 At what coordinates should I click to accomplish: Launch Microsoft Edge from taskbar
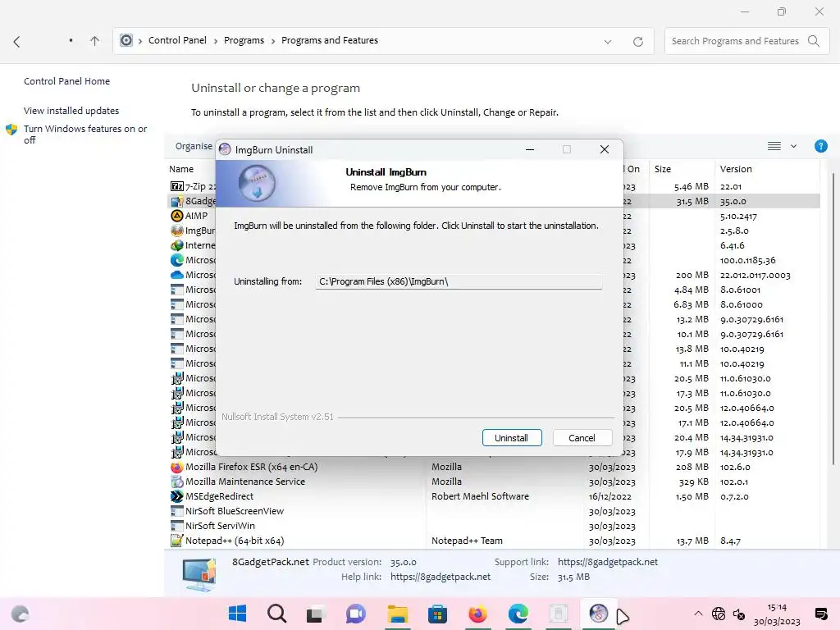click(x=518, y=614)
